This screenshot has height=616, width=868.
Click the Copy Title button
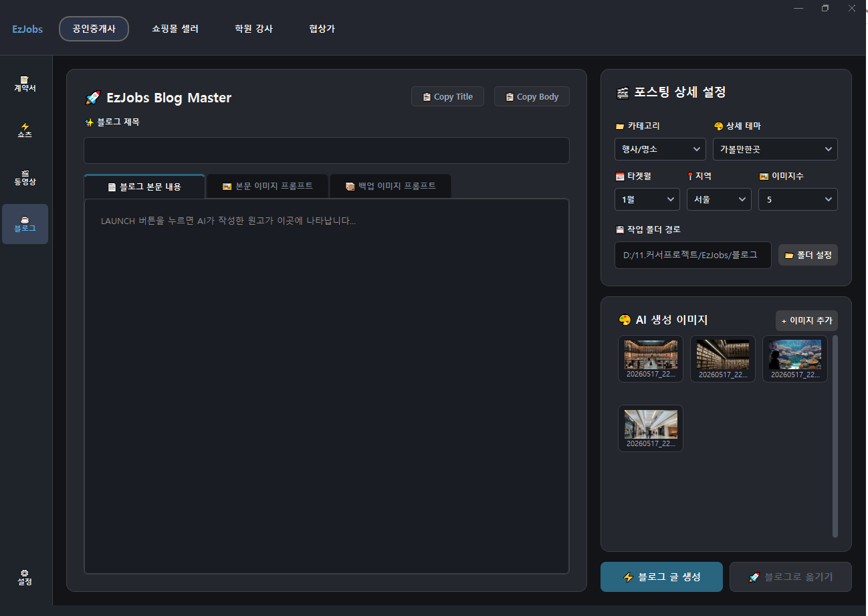coord(447,96)
